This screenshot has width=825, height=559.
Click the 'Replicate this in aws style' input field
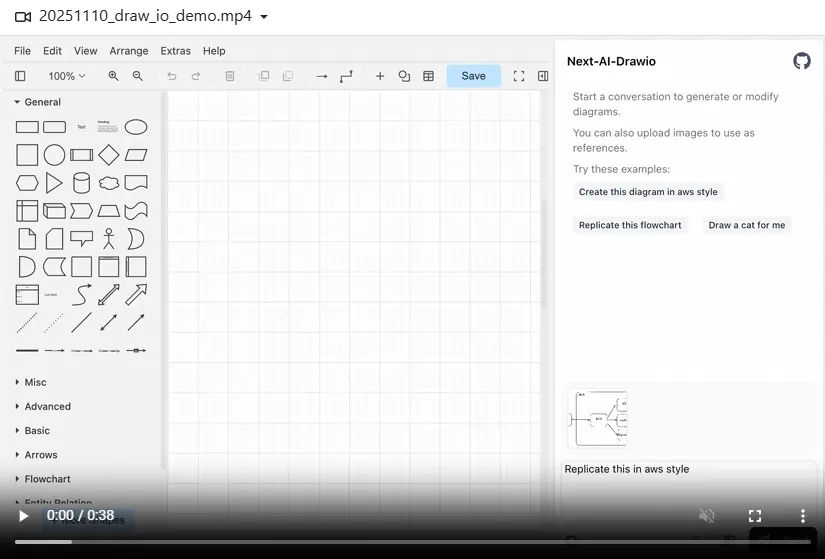click(x=689, y=490)
